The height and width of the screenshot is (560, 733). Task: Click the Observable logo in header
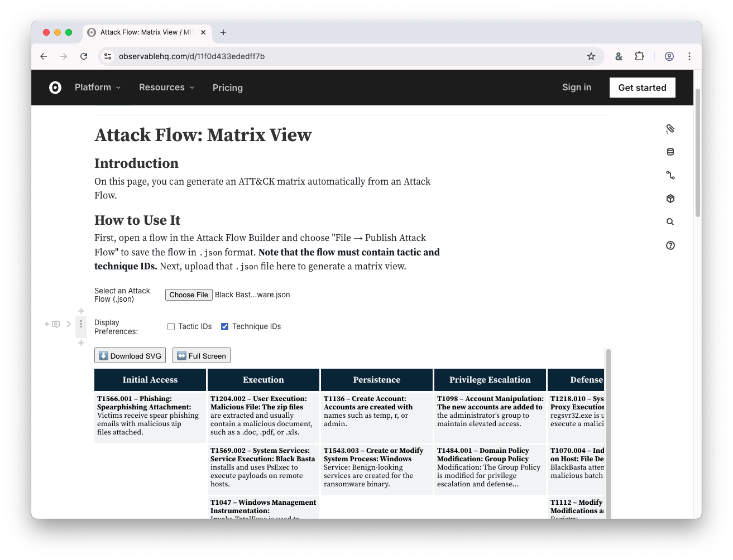point(55,88)
